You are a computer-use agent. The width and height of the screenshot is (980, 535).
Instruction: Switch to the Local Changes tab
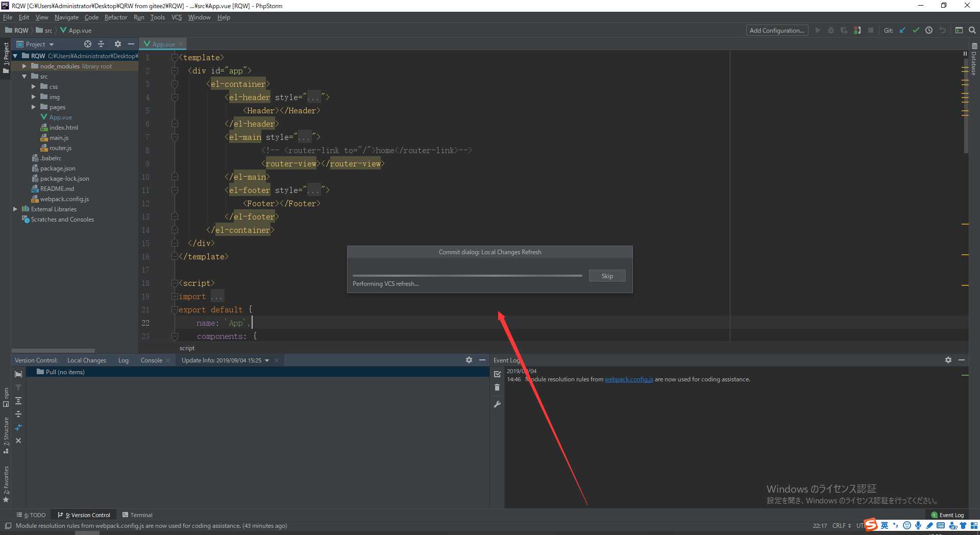click(87, 360)
